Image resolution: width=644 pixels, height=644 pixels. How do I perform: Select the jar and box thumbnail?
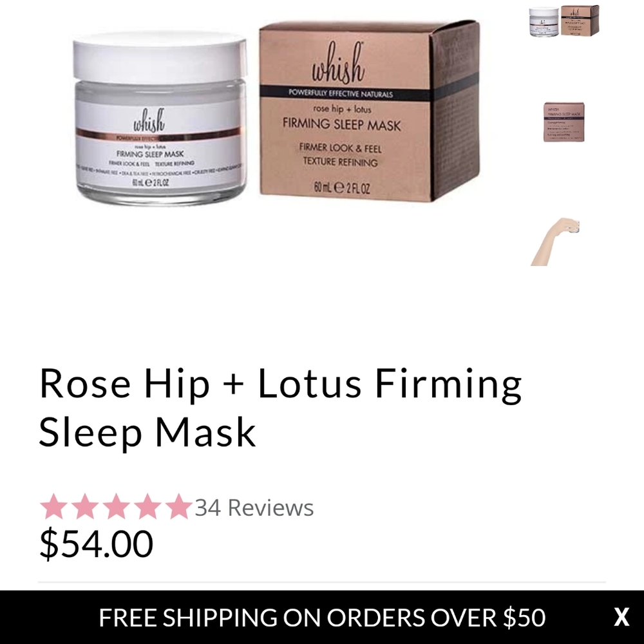pyautogui.click(x=564, y=21)
